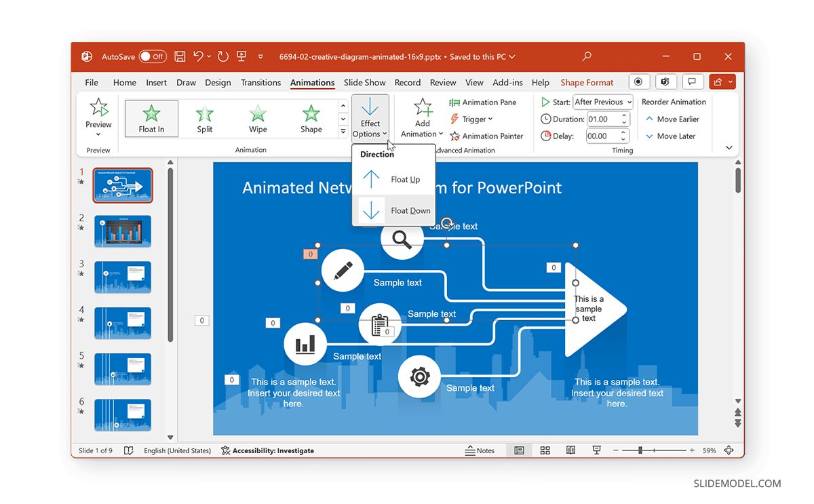Switch to Slide Sorter view icon
The image size is (814, 504).
[545, 450]
